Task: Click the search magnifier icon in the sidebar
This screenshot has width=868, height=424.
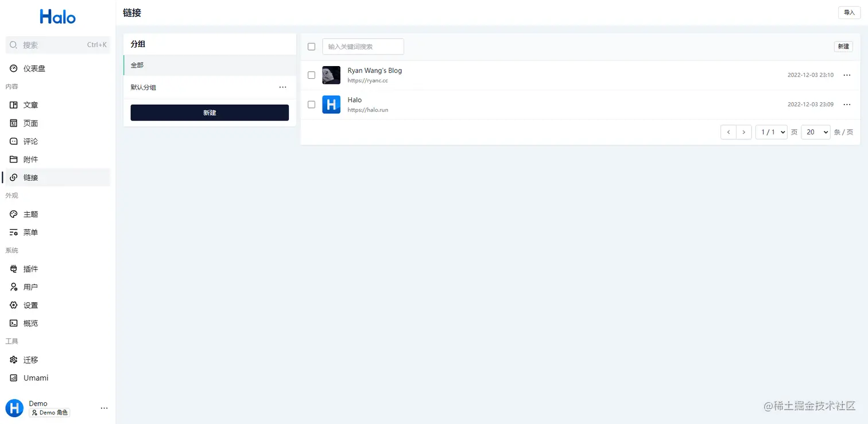Action: coord(14,45)
